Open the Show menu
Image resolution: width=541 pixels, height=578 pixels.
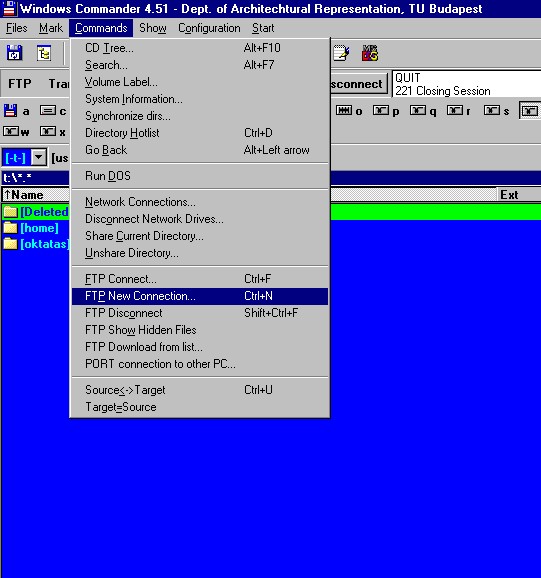click(153, 28)
